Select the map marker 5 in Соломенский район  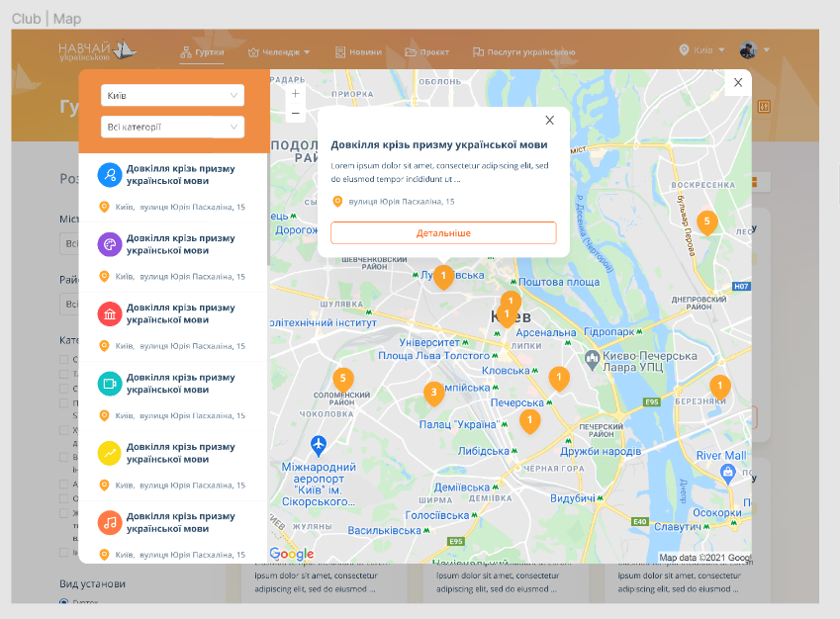point(343,380)
